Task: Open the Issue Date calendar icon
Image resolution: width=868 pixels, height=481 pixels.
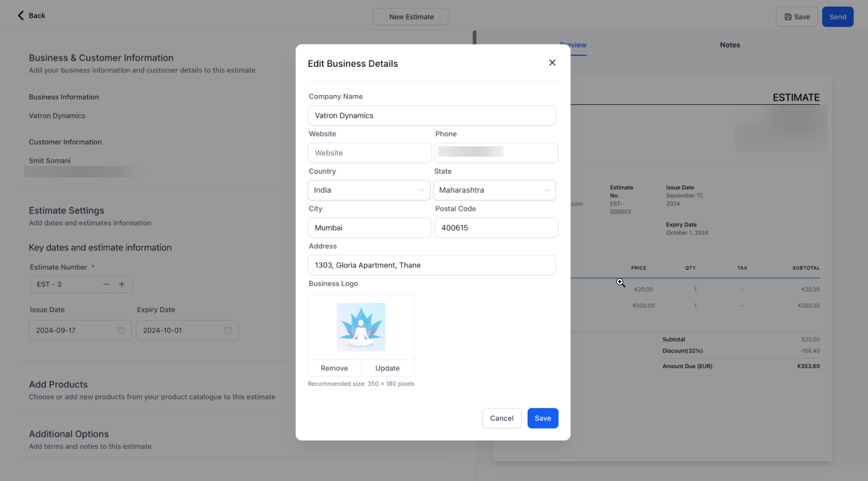Action: coord(121,331)
